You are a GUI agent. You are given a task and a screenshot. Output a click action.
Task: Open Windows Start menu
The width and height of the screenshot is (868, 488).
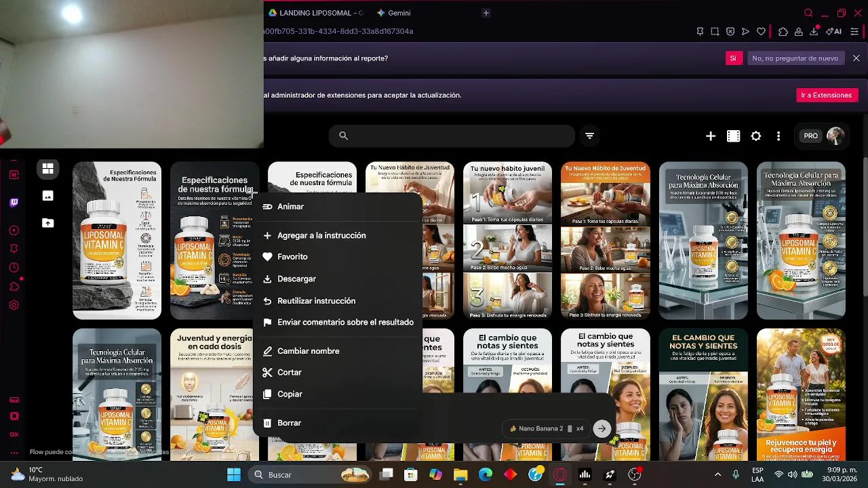point(234,474)
